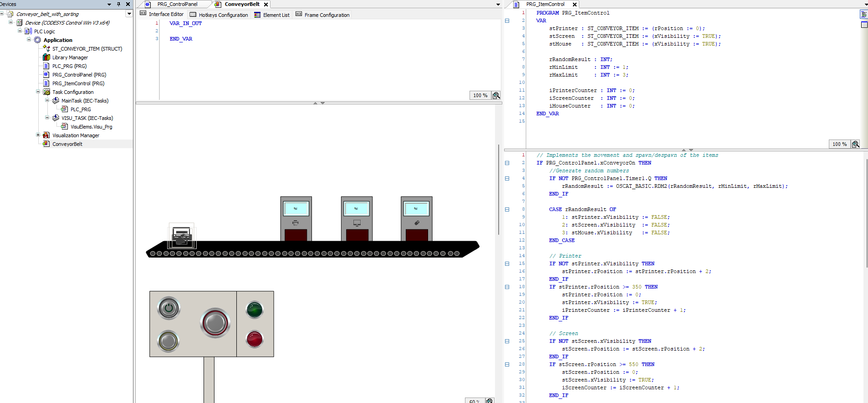Select printer sorting station display

[x=296, y=209]
